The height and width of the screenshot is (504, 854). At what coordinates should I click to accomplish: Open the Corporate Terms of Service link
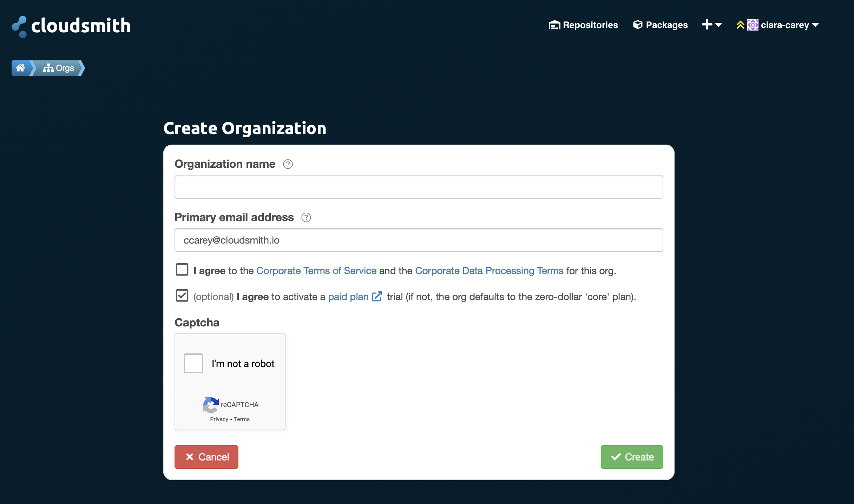(x=316, y=271)
